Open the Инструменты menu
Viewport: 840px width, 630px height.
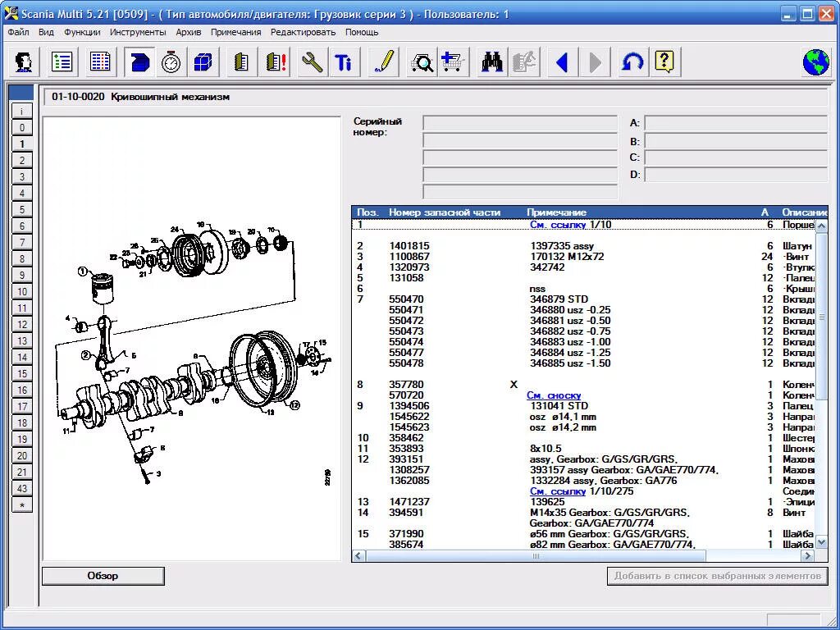point(138,32)
